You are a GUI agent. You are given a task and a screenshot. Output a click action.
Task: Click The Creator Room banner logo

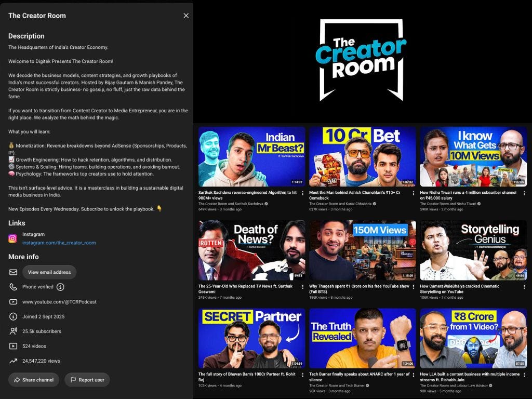coord(362,60)
